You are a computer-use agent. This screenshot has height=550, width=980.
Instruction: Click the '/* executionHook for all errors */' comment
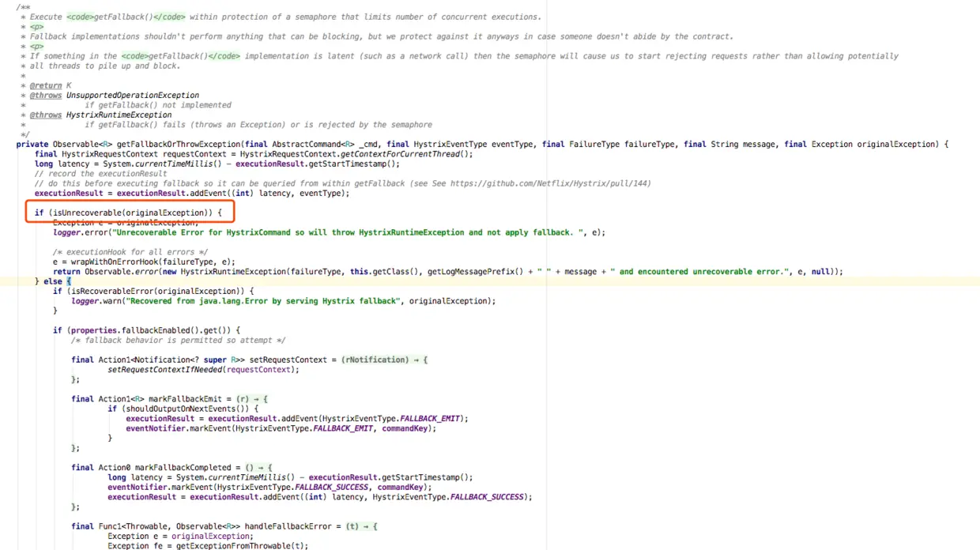[130, 252]
